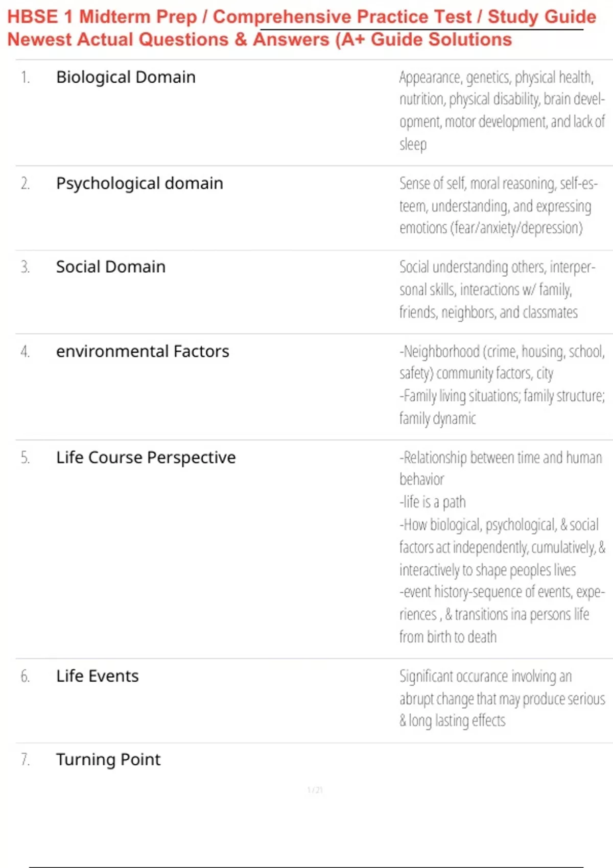613x868 pixels.
Task: Click the Life Events definition 'Significant occurance'
Action: click(502, 698)
